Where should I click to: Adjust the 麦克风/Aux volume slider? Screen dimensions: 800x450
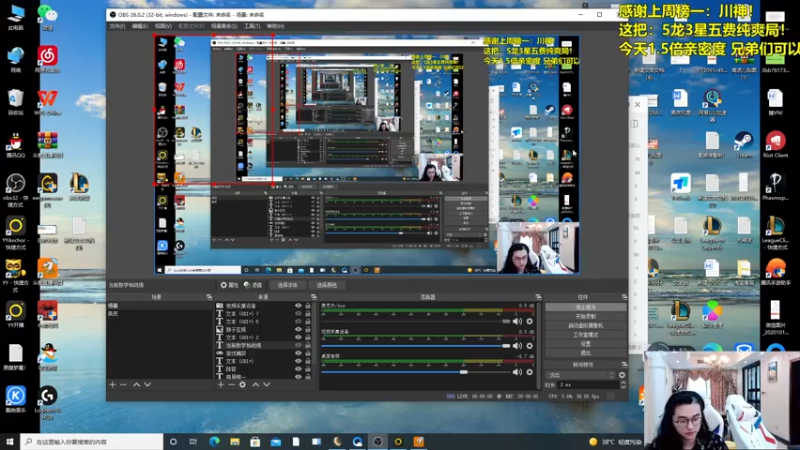click(416, 321)
